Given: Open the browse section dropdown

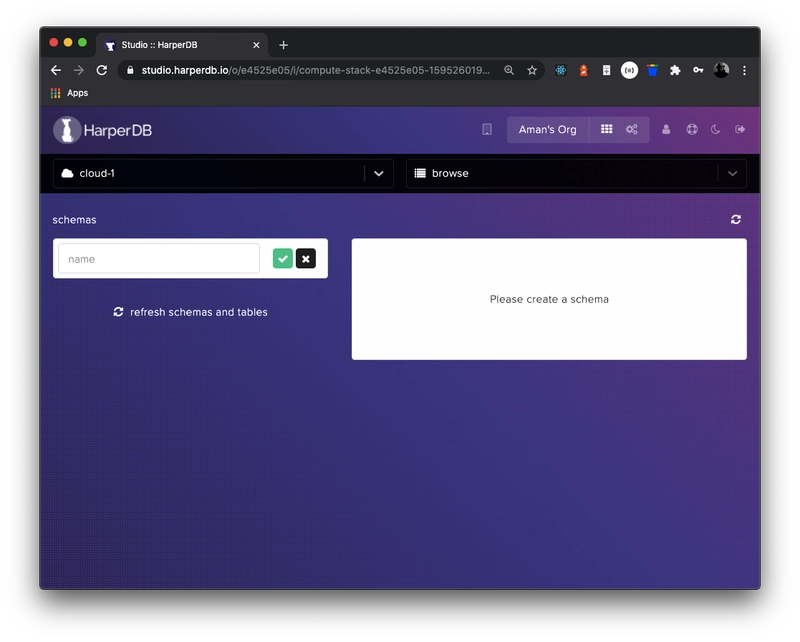Looking at the screenshot, I should click(x=576, y=174).
